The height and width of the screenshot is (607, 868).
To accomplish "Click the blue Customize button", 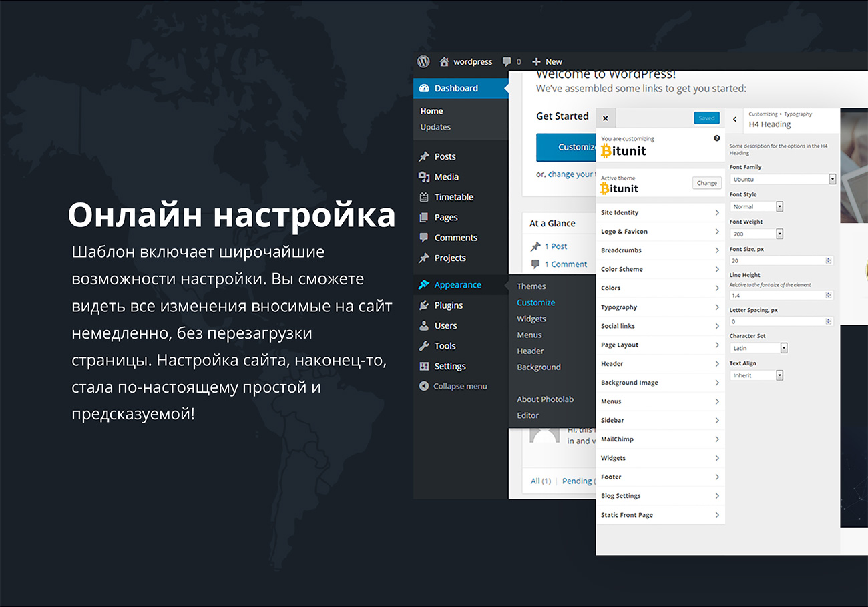I will (566, 147).
